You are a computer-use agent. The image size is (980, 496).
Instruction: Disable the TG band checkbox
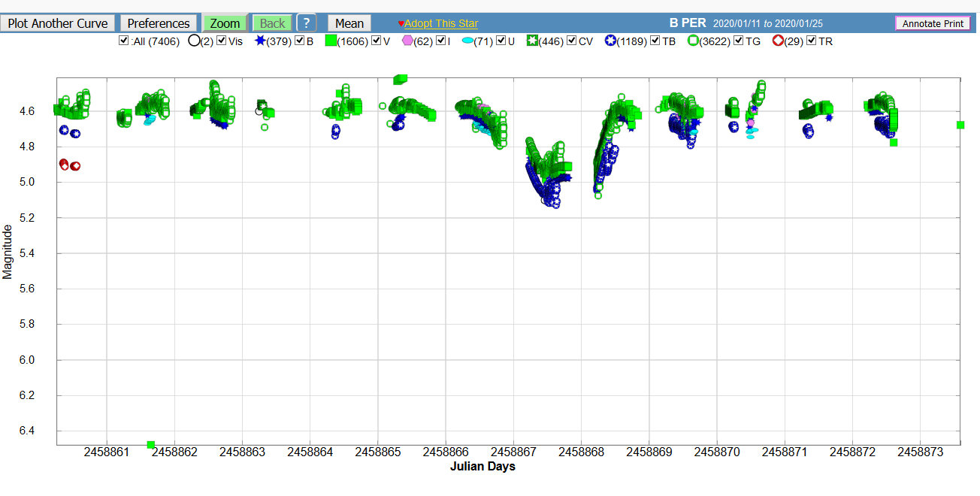tap(739, 41)
